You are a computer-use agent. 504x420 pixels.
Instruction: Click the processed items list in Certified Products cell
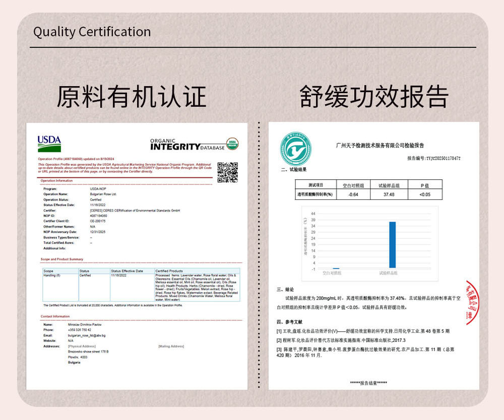[197, 288]
